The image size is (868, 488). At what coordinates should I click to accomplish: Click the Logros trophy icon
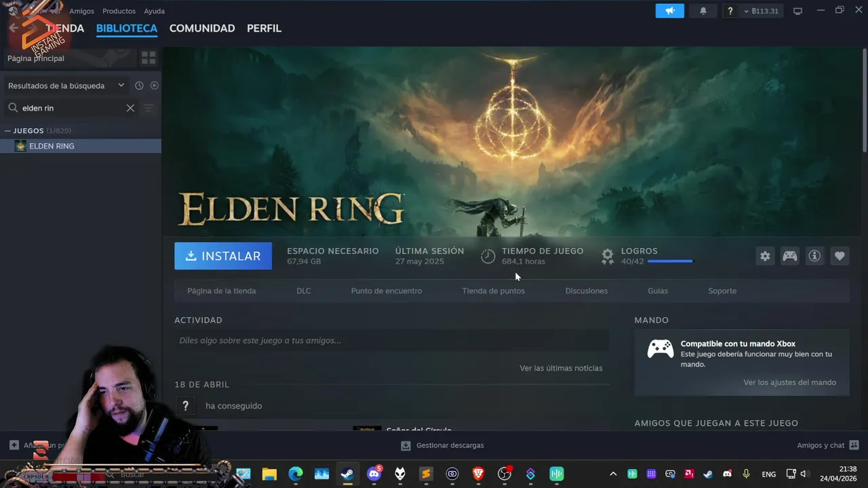tap(608, 256)
